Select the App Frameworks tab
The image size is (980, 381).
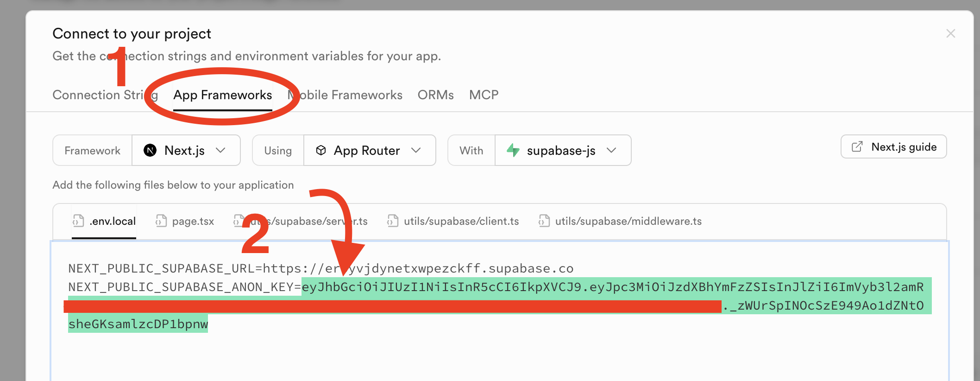click(222, 95)
